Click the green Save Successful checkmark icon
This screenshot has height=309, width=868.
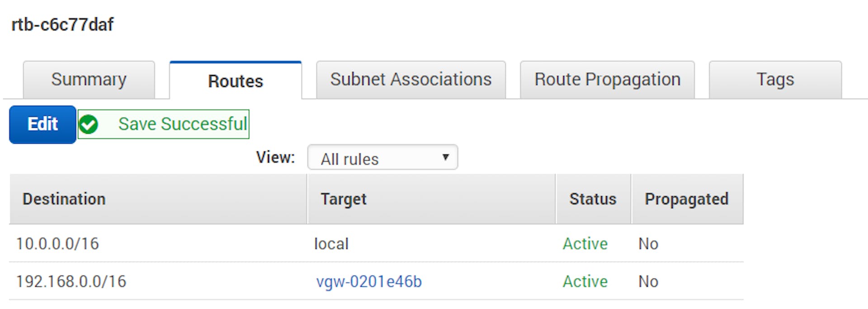[x=89, y=124]
